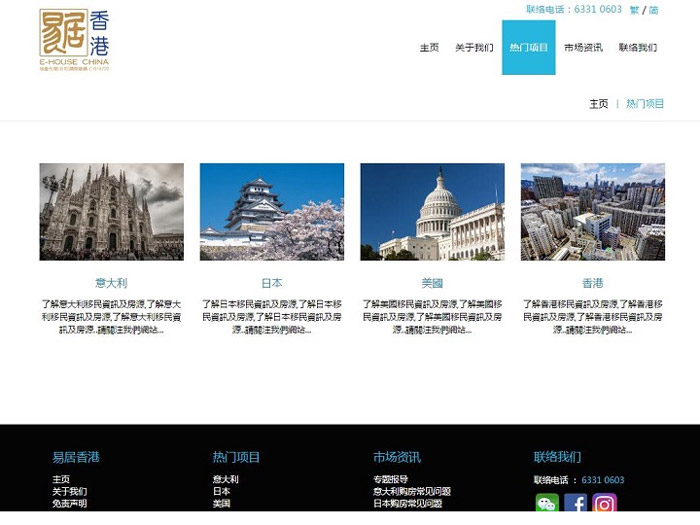Open the US Capitol building thumbnail
Viewport: 700px width, 525px height.
[432, 212]
